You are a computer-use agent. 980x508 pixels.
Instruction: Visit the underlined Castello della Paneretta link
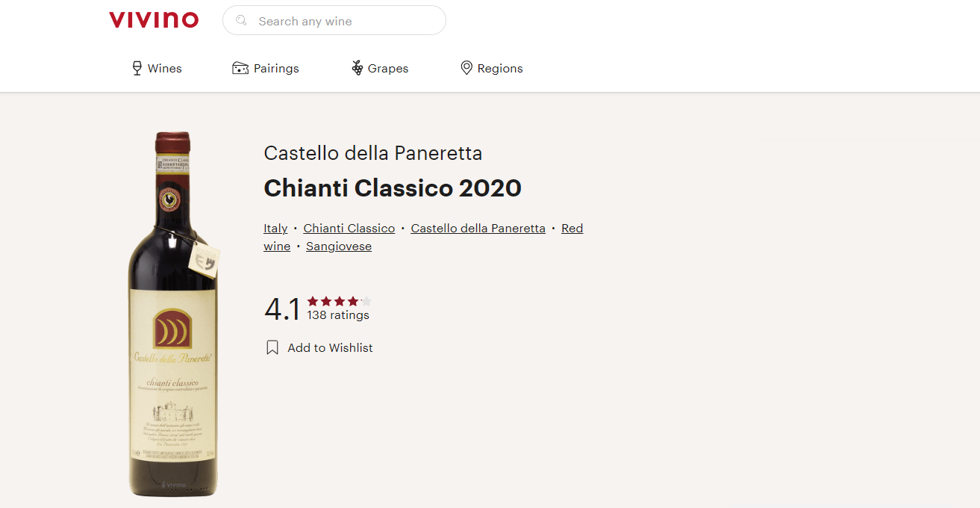(x=478, y=229)
